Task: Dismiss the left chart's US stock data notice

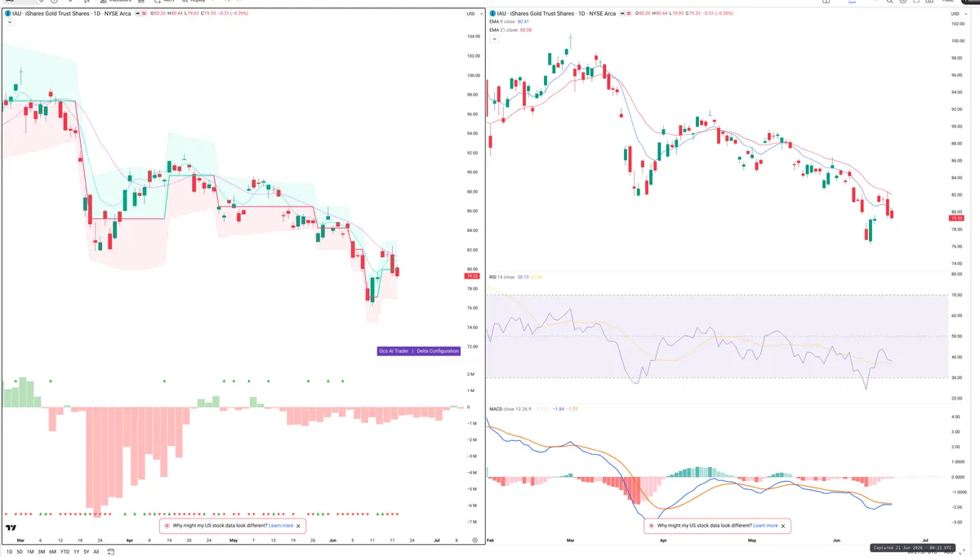Action: (x=299, y=526)
